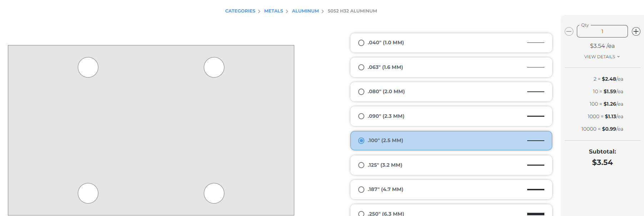Click the top-left hole in part preview

coord(88,67)
